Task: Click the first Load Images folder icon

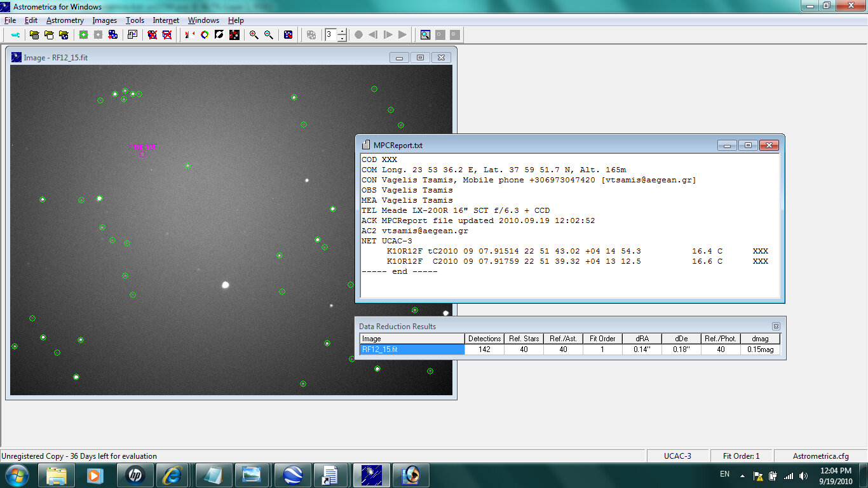Action: tap(34, 35)
